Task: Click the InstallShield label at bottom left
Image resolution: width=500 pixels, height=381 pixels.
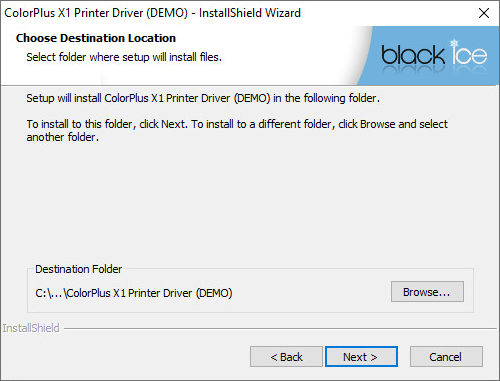Action: pos(31,328)
